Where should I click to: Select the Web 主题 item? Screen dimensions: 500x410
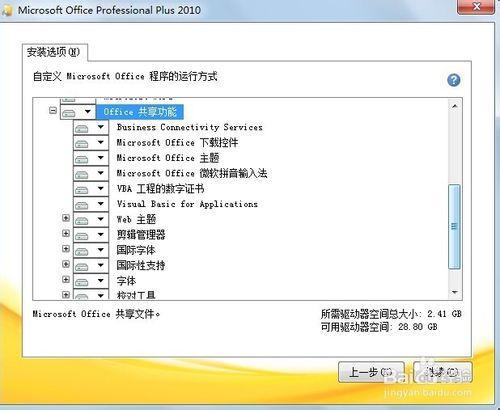coord(136,219)
